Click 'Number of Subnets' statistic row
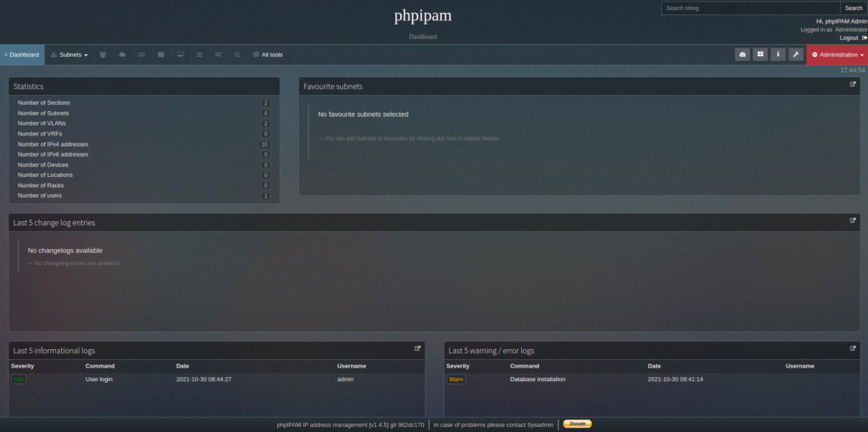This screenshot has width=868, height=432. 144,113
